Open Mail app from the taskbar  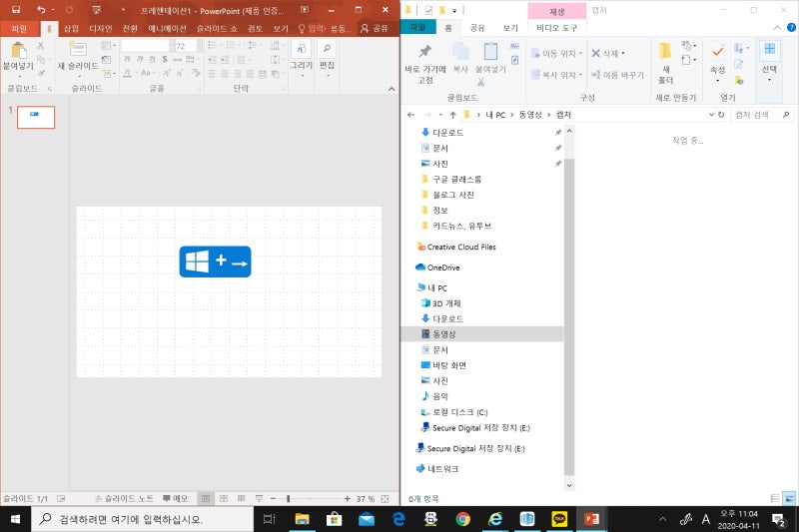coord(367,519)
